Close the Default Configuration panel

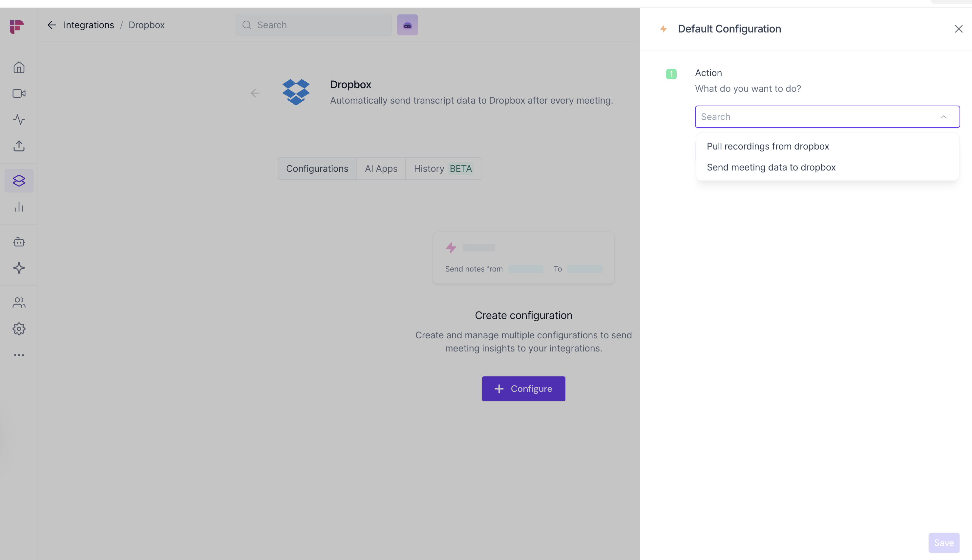coord(958,29)
